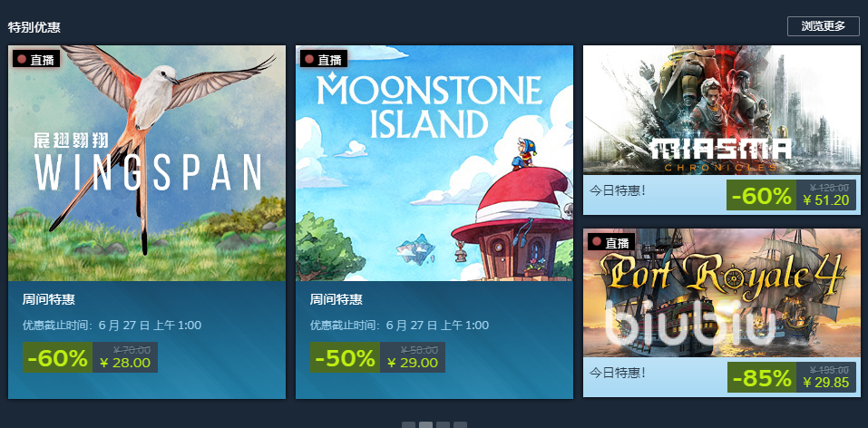Open the Wingspan game artwork
Screen dimensions: 868x428
pos(147,163)
